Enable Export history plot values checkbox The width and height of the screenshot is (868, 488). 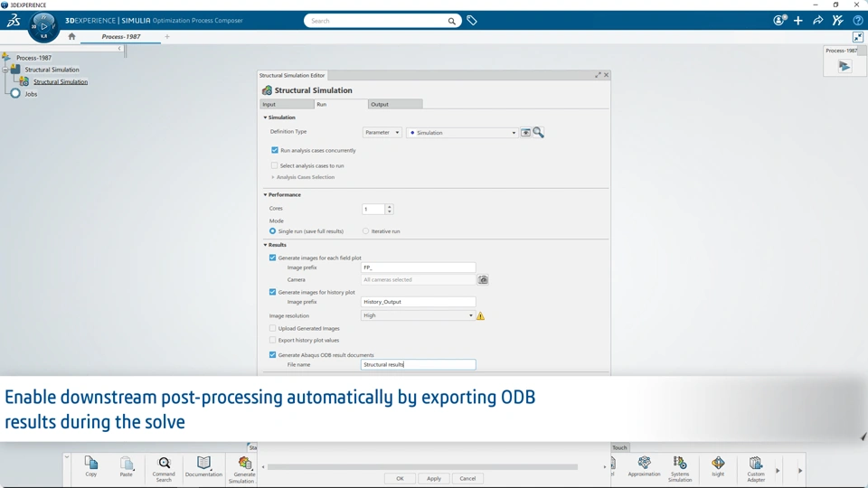(272, 340)
